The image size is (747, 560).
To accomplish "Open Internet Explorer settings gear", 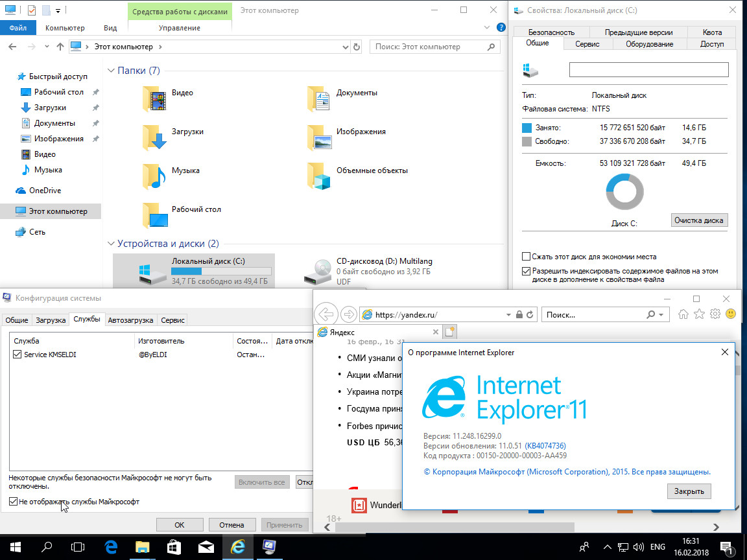I will 715,314.
